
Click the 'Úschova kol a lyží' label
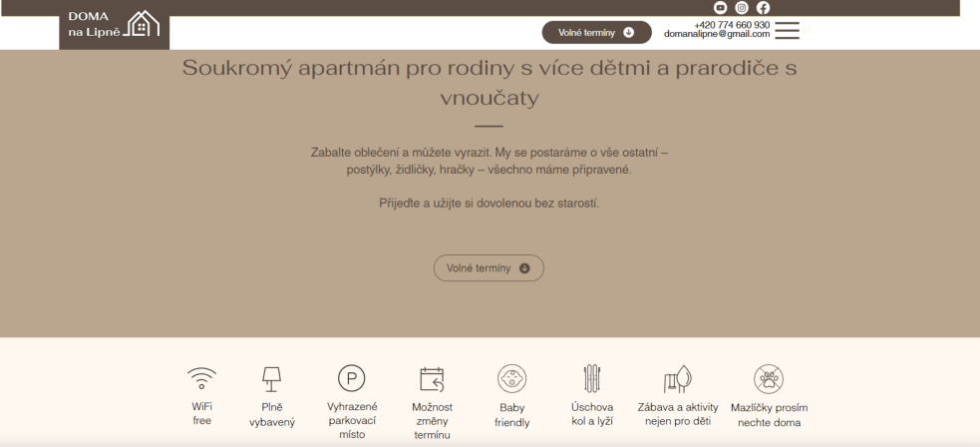(592, 414)
